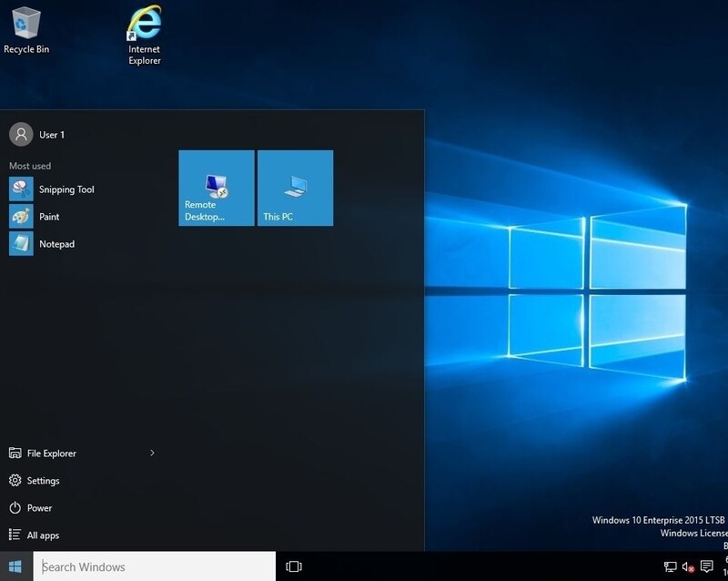
Task: Open the Action Center icon
Action: click(706, 566)
